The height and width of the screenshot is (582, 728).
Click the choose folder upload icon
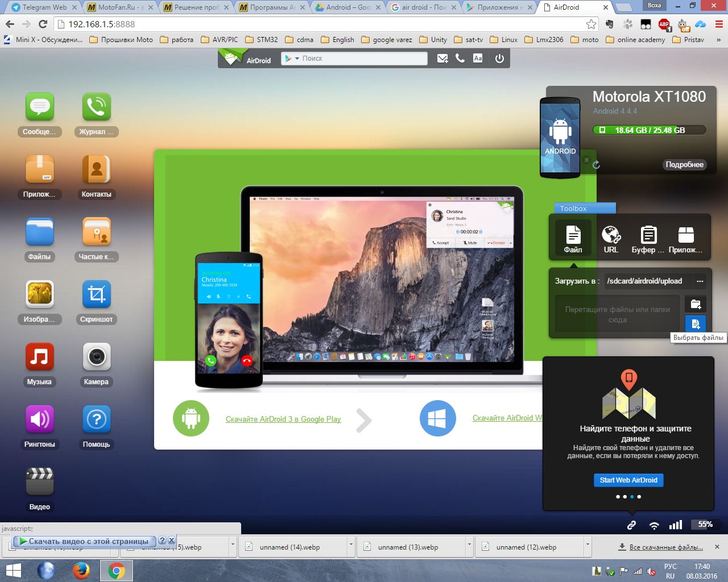click(695, 304)
